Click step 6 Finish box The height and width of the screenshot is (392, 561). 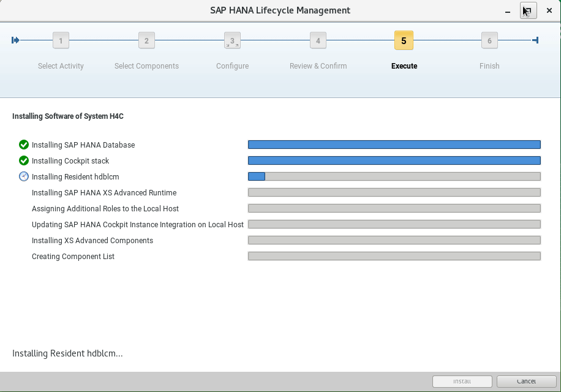point(489,40)
